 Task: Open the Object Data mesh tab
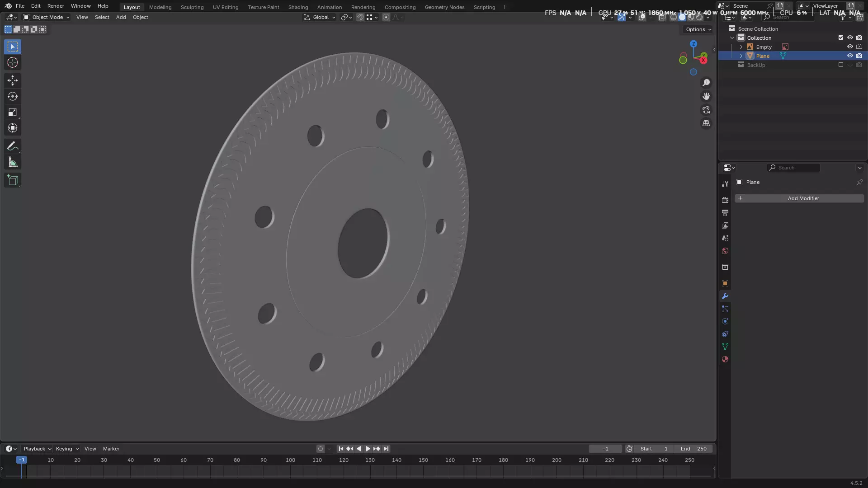click(725, 347)
